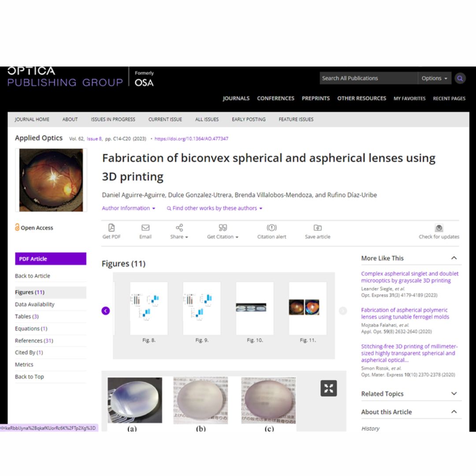Open MY FAVORITES

click(x=409, y=99)
